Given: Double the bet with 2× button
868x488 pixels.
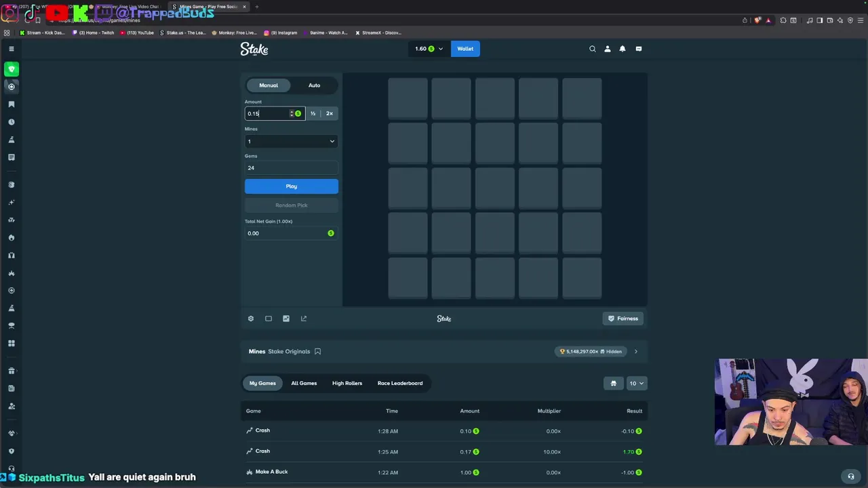Looking at the screenshot, I should (330, 113).
